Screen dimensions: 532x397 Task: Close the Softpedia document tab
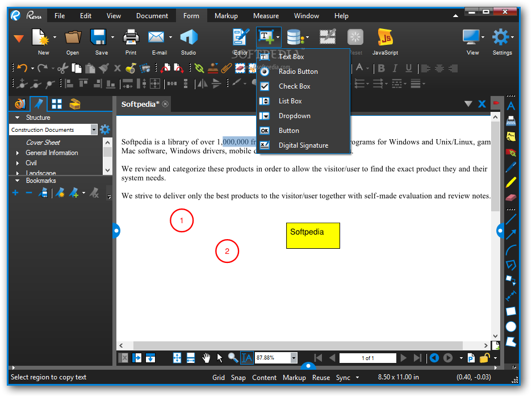(x=165, y=104)
